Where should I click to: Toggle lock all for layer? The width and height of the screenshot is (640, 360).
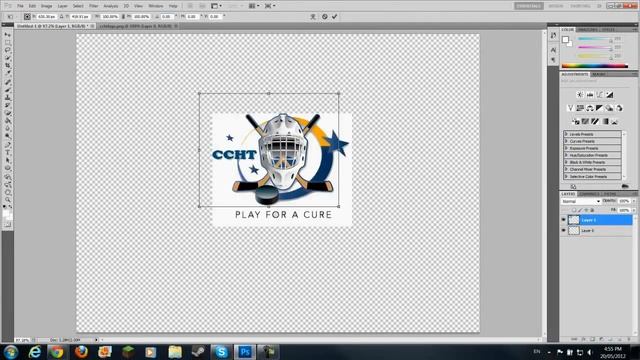(592, 210)
